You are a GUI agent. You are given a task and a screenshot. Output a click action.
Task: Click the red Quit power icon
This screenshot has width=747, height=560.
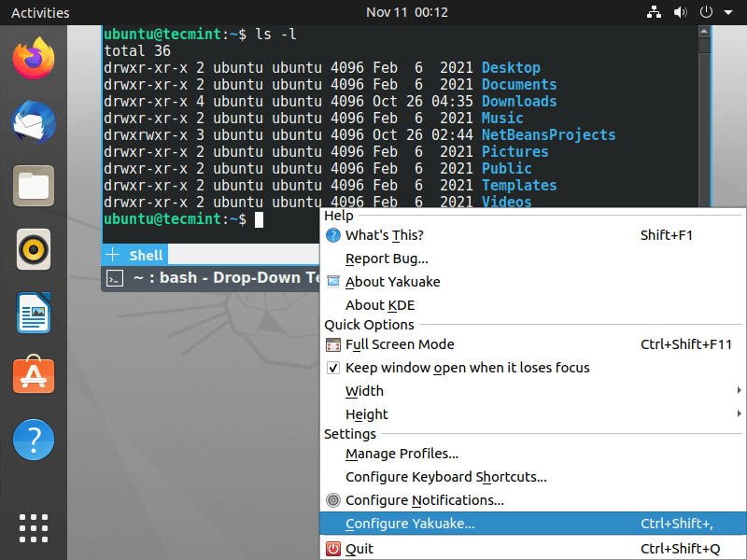pos(333,549)
